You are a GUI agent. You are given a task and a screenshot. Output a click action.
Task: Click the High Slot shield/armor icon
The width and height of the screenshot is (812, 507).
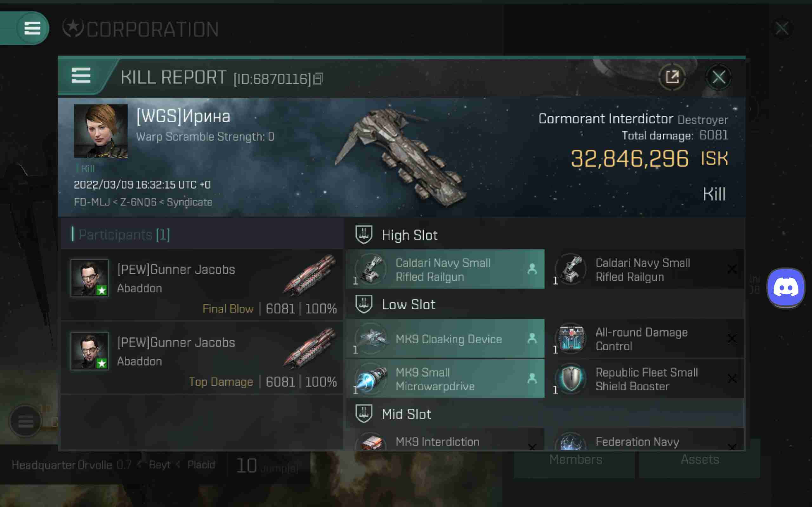click(363, 234)
